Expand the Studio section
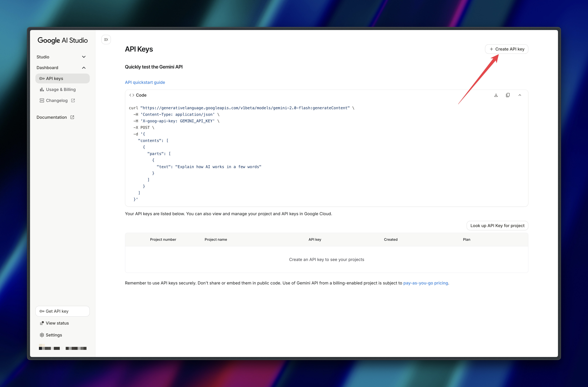The width and height of the screenshot is (588, 387). [x=84, y=57]
